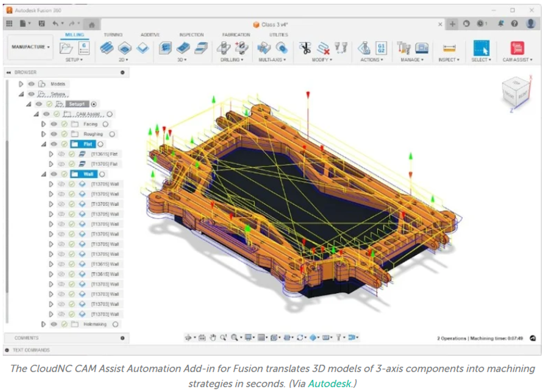Switch to the TURNING tab
Image resolution: width=544 pixels, height=392 pixels.
113,35
